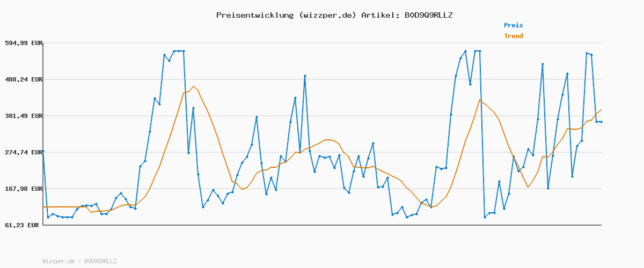Click the 488.24 EUR axis label
This screenshot has height=268, width=644.
pyautogui.click(x=24, y=79)
